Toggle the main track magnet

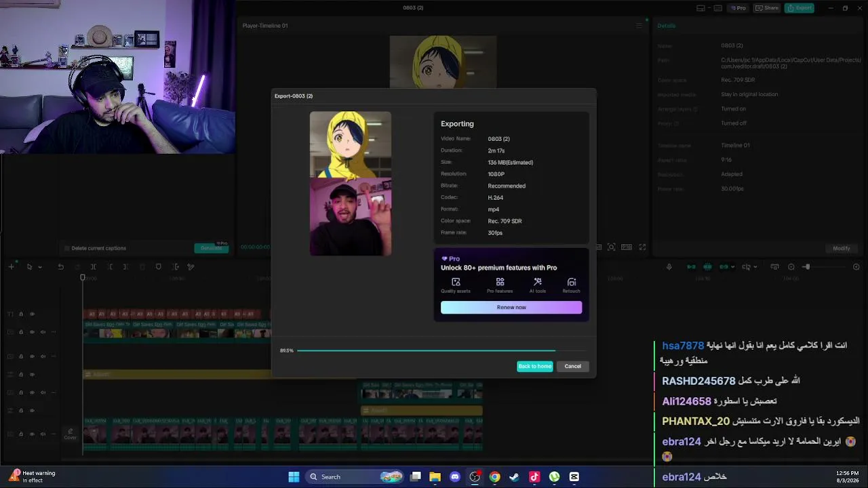691,267
